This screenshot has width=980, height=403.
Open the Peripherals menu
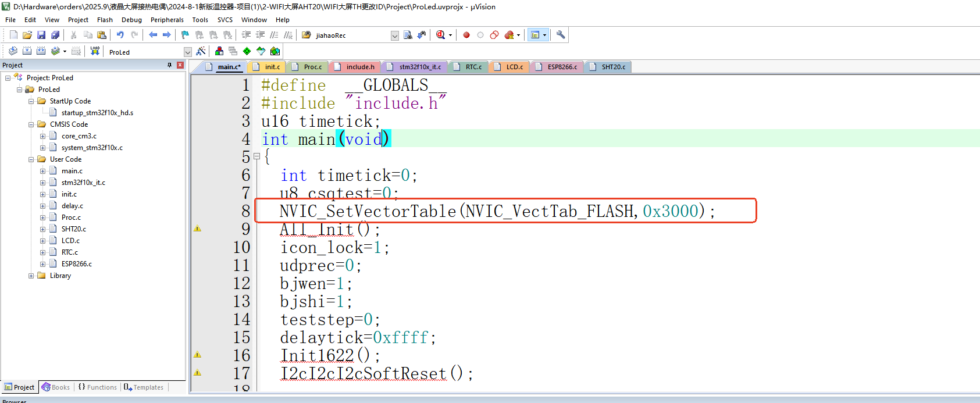(167, 20)
